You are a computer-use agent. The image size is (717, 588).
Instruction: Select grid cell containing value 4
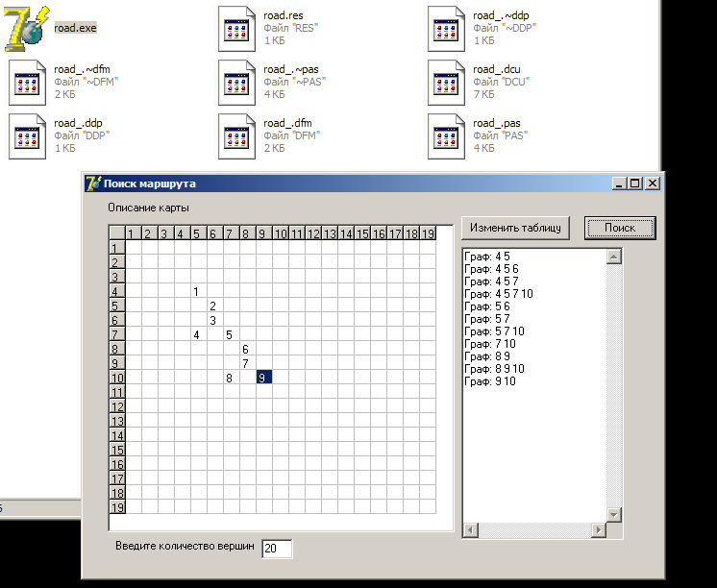[x=199, y=334]
